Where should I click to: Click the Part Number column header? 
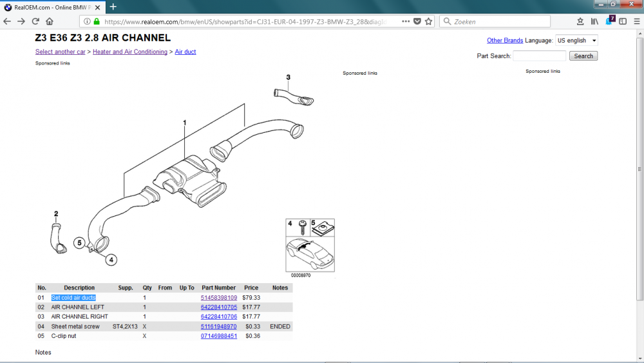218,288
